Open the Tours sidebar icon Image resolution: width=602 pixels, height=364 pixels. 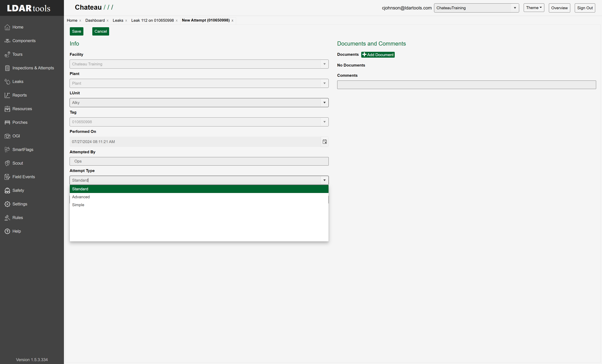point(7,54)
